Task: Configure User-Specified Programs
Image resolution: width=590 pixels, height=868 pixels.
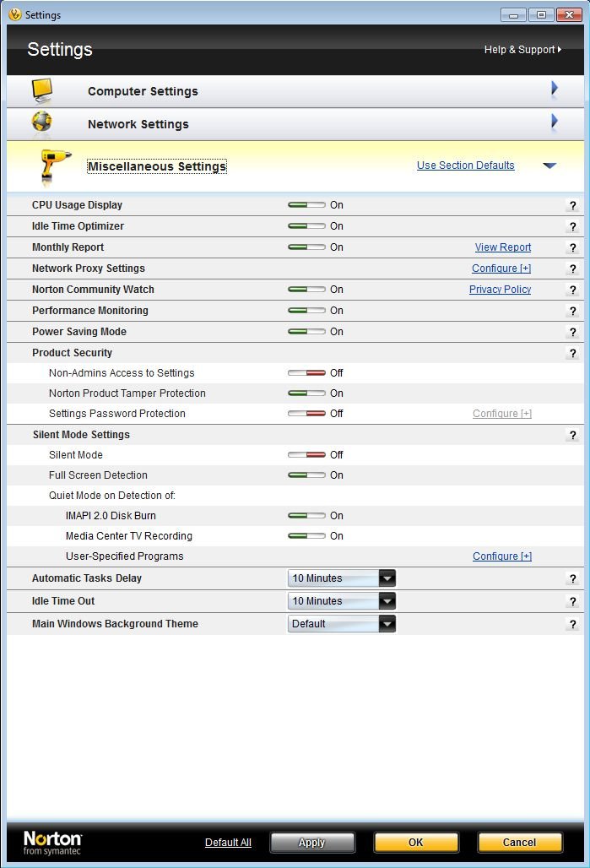Action: [502, 556]
